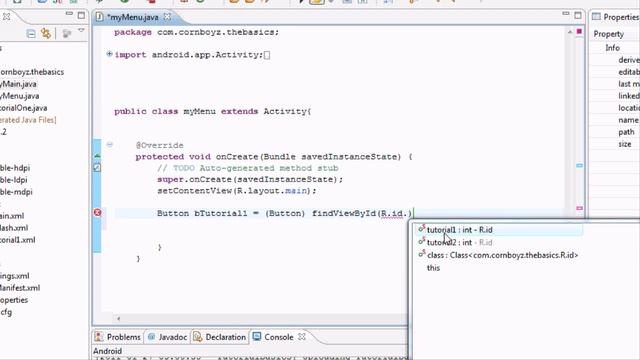640x360 pixels.
Task: Choose 'this' from autocomplete list
Action: click(433, 268)
